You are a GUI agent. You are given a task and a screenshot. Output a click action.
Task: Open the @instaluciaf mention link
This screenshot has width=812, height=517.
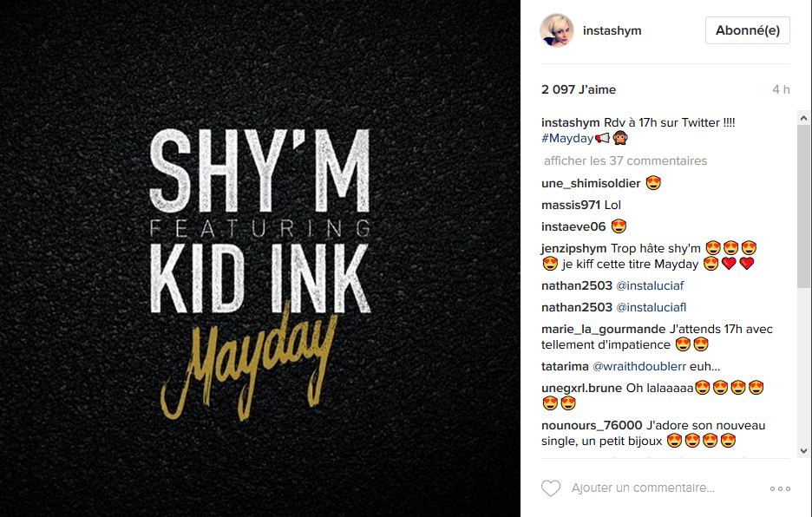click(x=650, y=286)
